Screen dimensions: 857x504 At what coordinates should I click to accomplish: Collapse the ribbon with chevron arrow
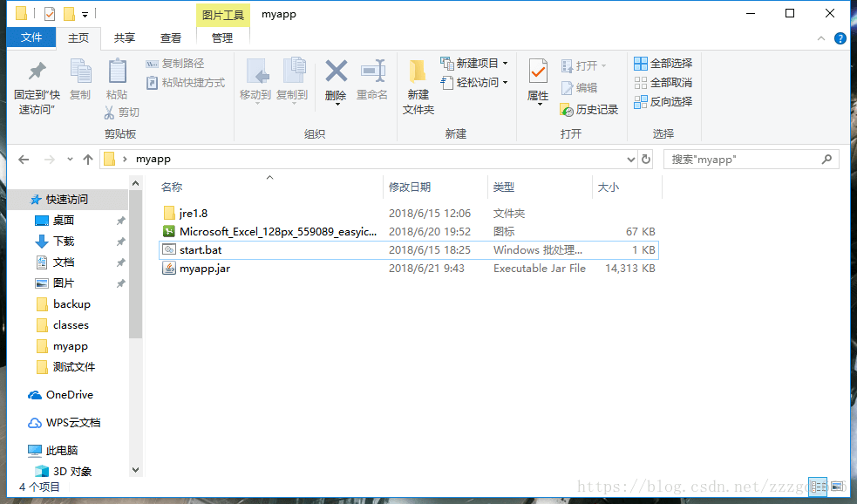coord(821,38)
